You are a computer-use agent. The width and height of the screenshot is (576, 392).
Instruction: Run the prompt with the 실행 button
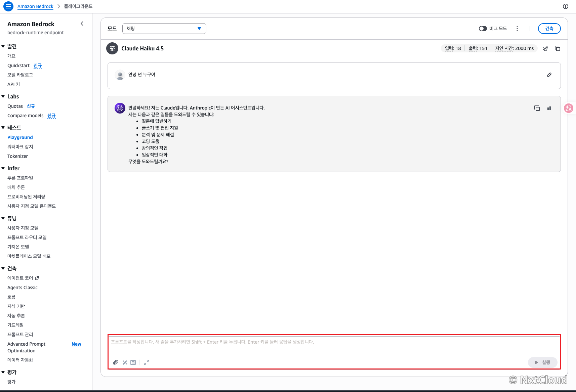(542, 362)
